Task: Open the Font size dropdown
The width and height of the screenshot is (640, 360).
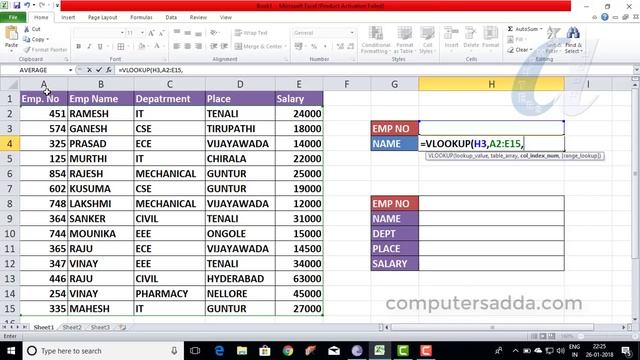Action: [142, 33]
